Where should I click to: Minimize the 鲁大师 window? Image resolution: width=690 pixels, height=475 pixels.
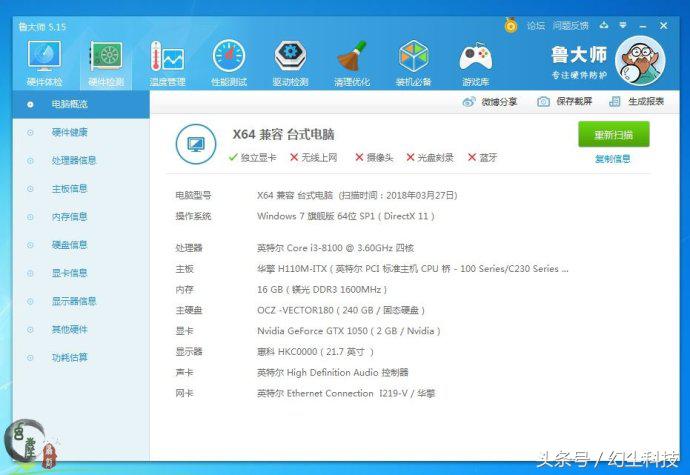643,26
